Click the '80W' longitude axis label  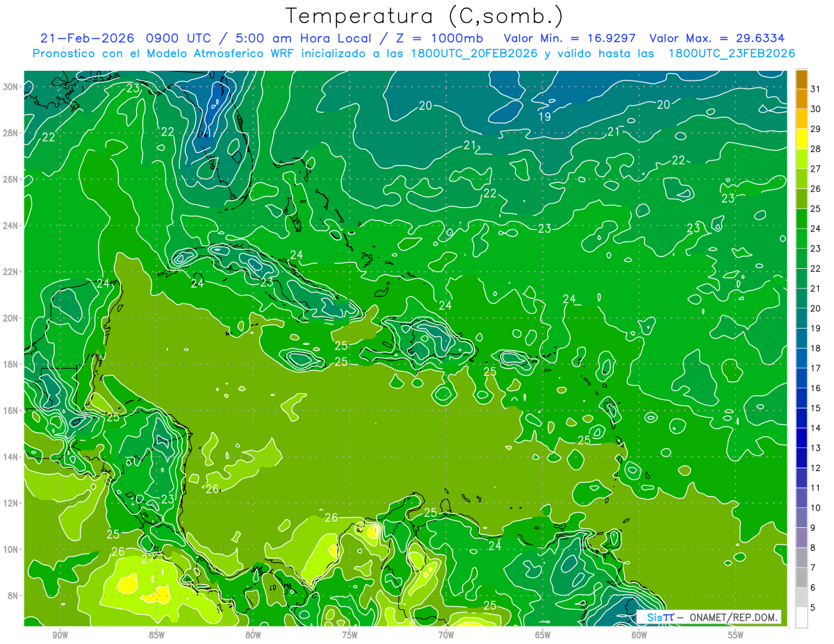click(253, 635)
